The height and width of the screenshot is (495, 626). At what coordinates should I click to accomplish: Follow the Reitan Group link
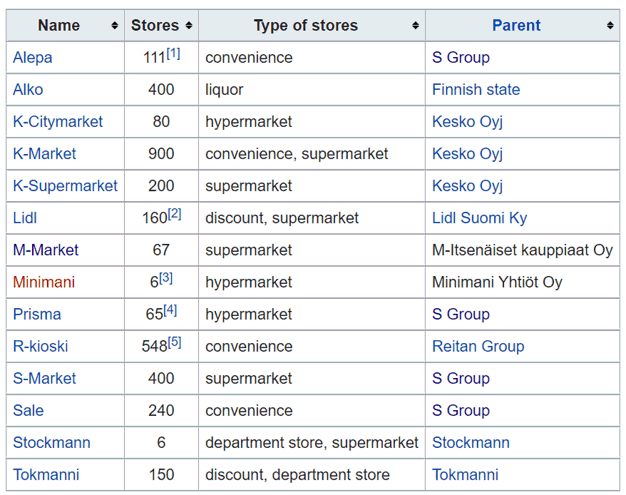[477, 346]
